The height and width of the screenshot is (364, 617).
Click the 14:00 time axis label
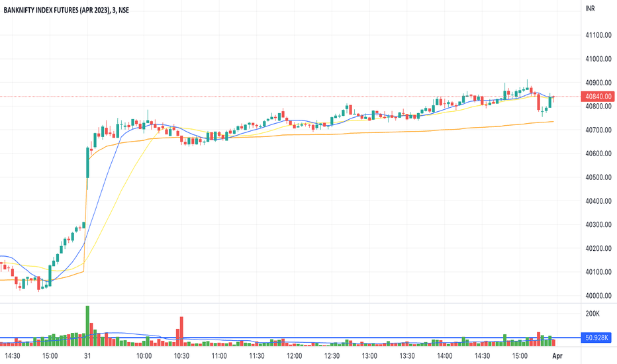(445, 356)
